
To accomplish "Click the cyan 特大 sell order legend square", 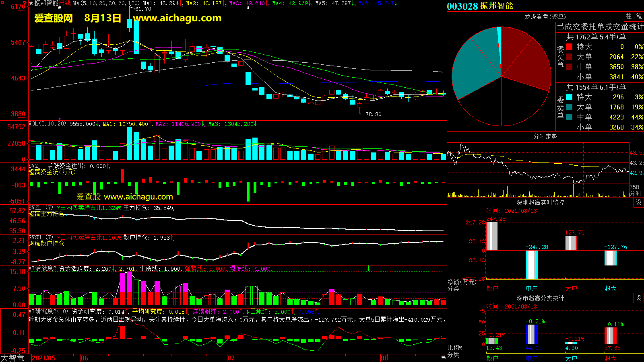I will [569, 97].
